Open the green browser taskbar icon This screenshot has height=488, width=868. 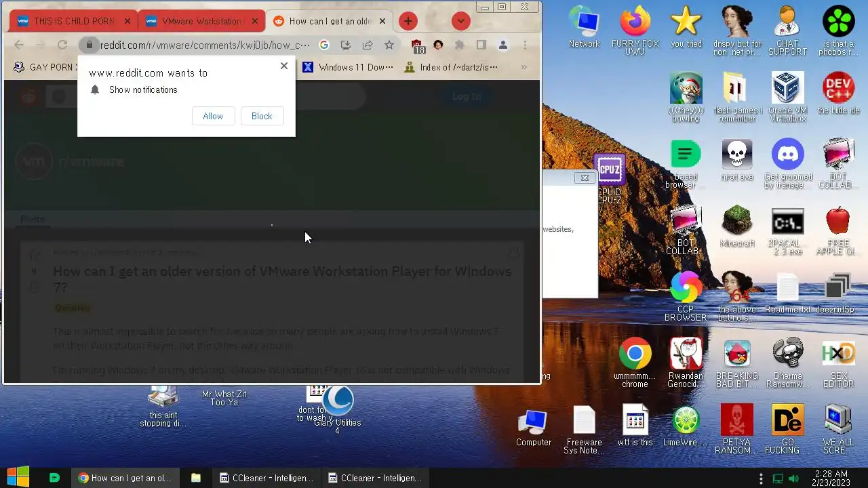coord(55,478)
